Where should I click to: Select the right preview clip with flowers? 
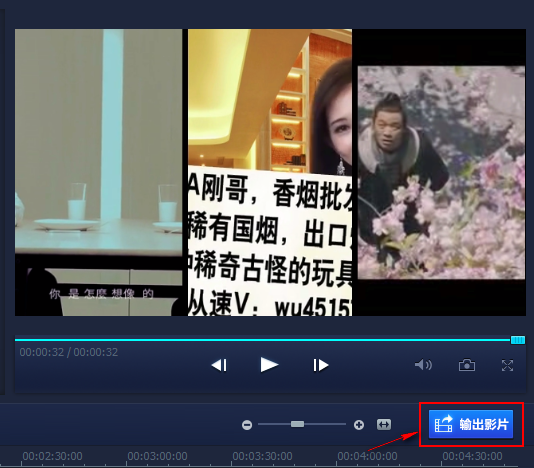[x=441, y=172]
